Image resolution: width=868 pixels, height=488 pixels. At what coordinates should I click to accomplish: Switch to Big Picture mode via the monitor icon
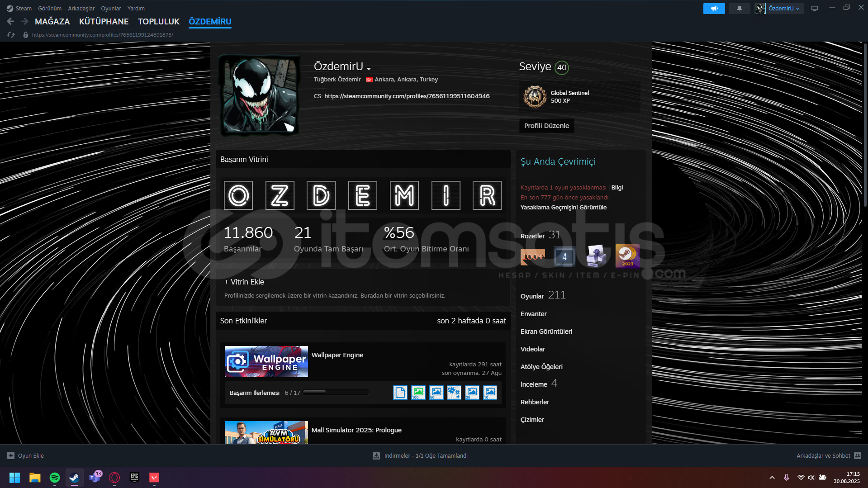(x=814, y=9)
